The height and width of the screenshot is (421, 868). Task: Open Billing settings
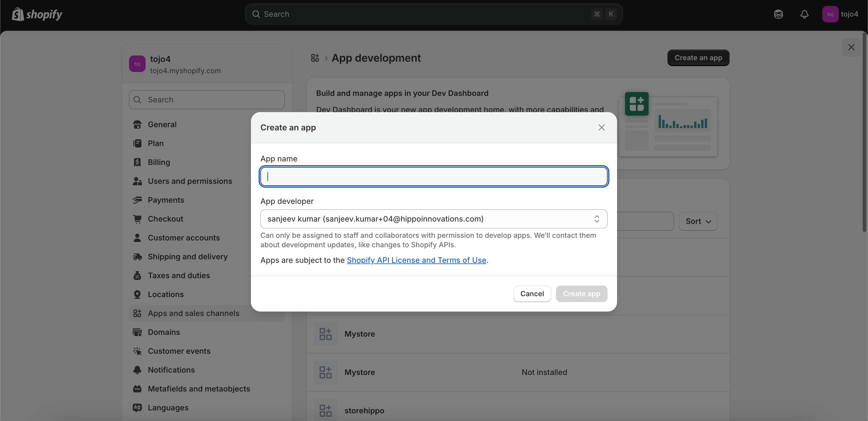(x=159, y=162)
